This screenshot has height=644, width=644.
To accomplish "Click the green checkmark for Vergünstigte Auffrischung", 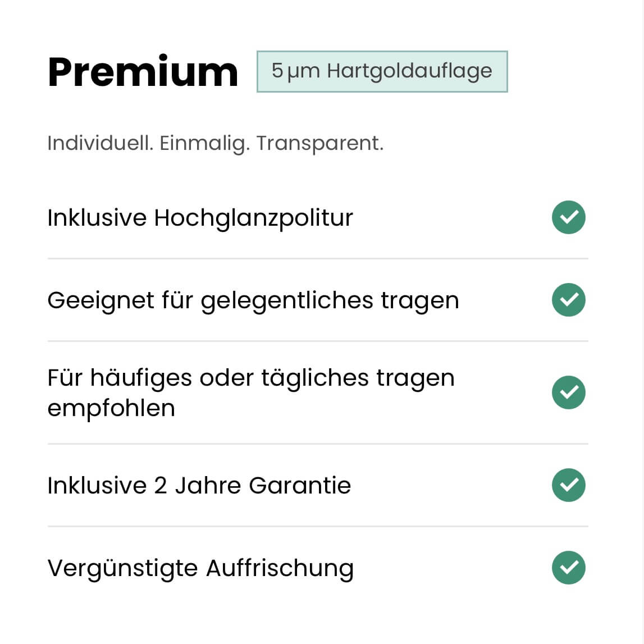I will tap(568, 568).
